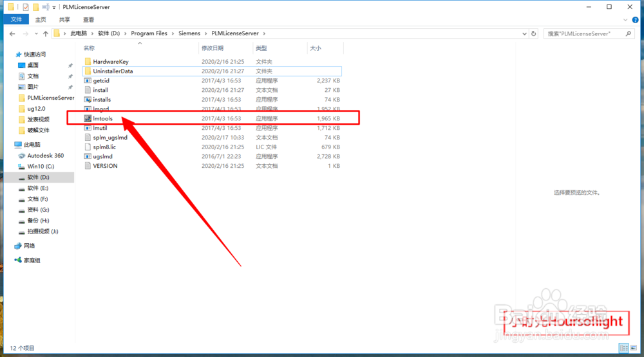Click PLMLicenseServer breadcrumb in address bar
This screenshot has width=644, height=357.
click(235, 33)
